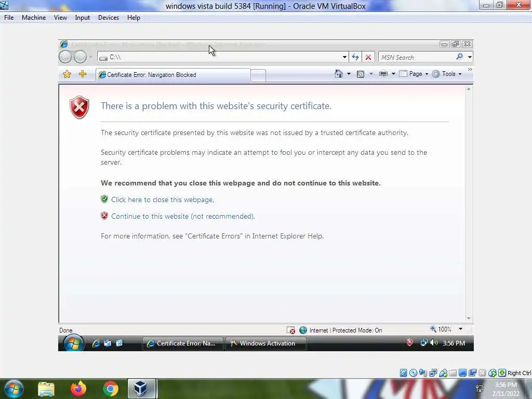532x399 pixels.
Task: Click the IE Back navigation button
Action: click(65, 57)
